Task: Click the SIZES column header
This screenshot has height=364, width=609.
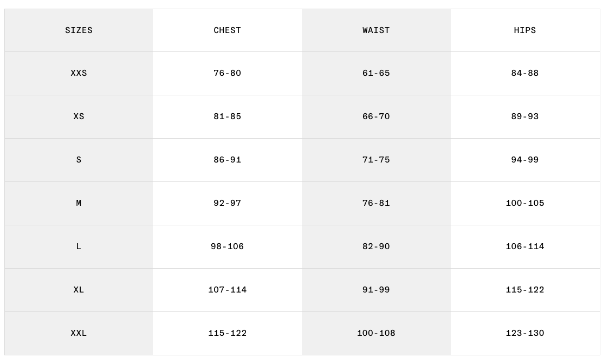Action: pyautogui.click(x=79, y=30)
